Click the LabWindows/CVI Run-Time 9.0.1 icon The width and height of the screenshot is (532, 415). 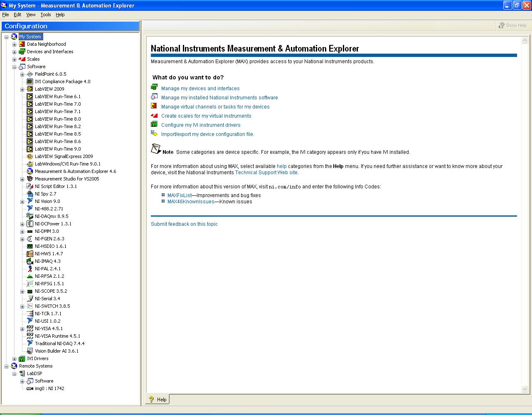click(x=30, y=164)
